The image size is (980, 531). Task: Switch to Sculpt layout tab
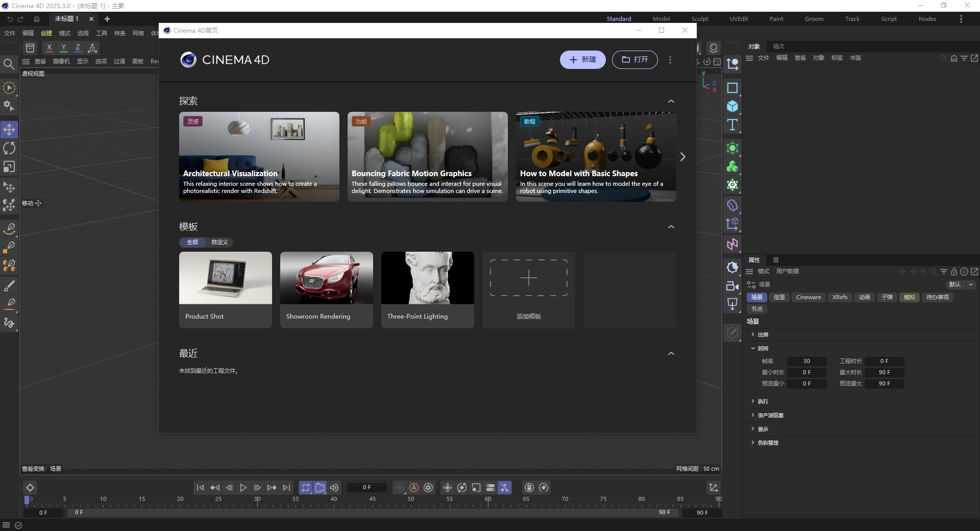(699, 19)
